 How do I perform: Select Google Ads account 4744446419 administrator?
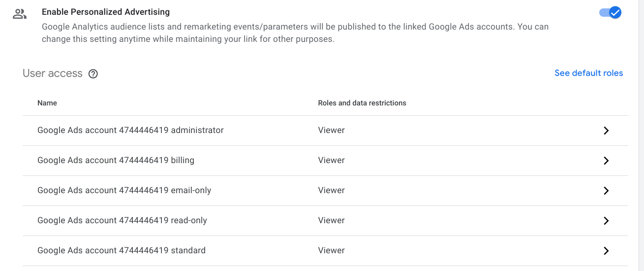pyautogui.click(x=130, y=130)
